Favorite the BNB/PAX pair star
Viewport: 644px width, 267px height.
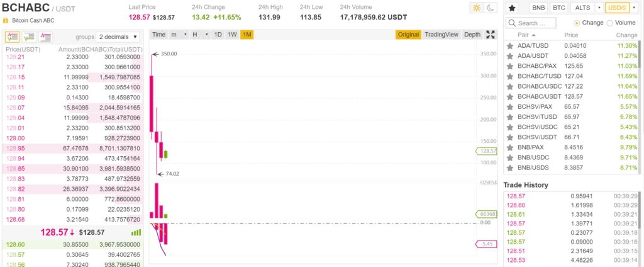[x=510, y=147]
